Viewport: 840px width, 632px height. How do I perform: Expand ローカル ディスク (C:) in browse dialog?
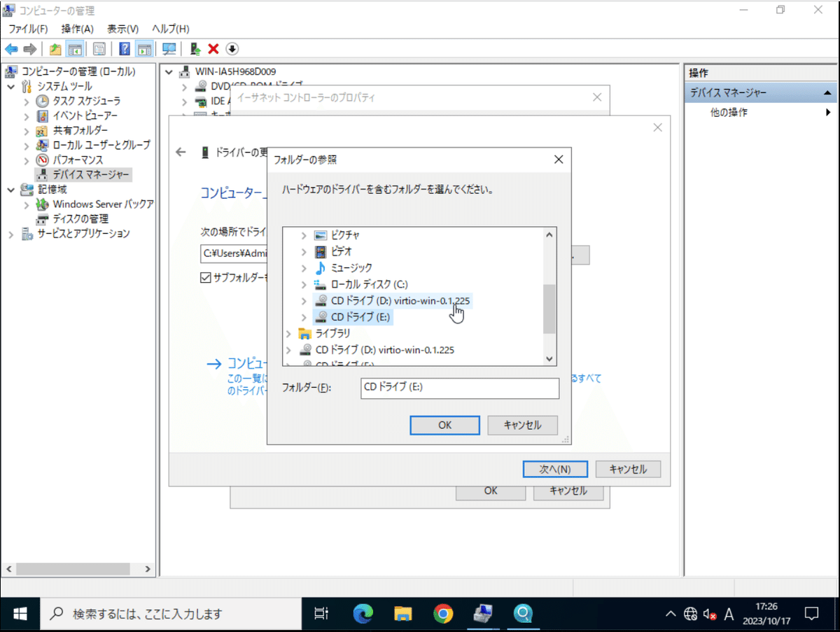[304, 284]
